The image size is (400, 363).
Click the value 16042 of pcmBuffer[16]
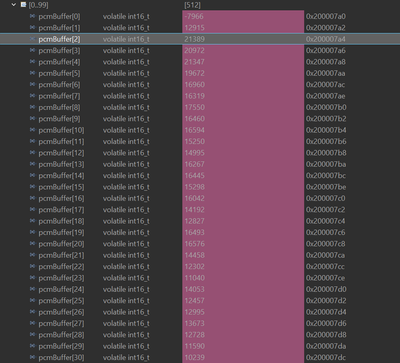(195, 198)
